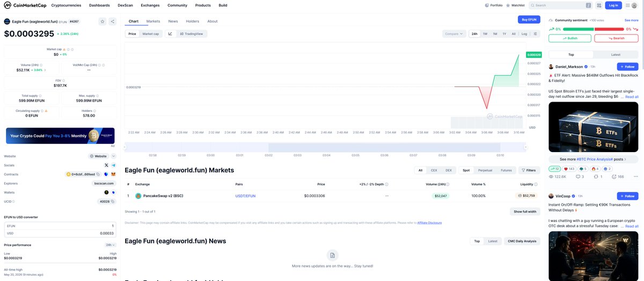Show Perpetual markets
Screen dimensions: 644x281
pyautogui.click(x=485, y=170)
